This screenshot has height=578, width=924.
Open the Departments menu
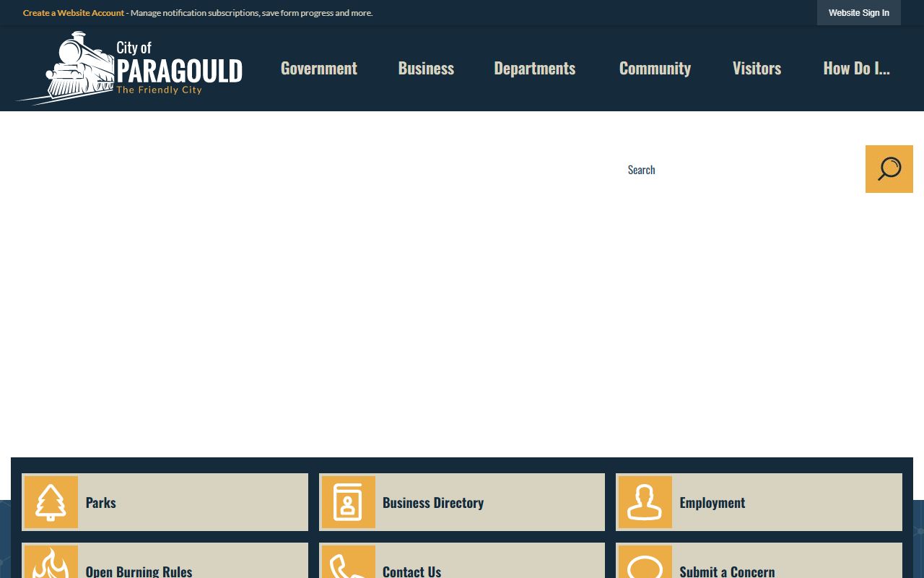[535, 68]
